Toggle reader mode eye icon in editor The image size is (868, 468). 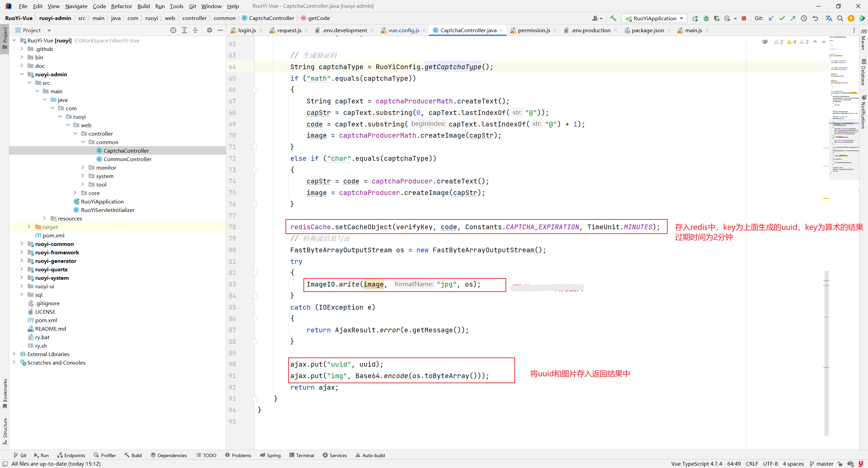pos(765,42)
